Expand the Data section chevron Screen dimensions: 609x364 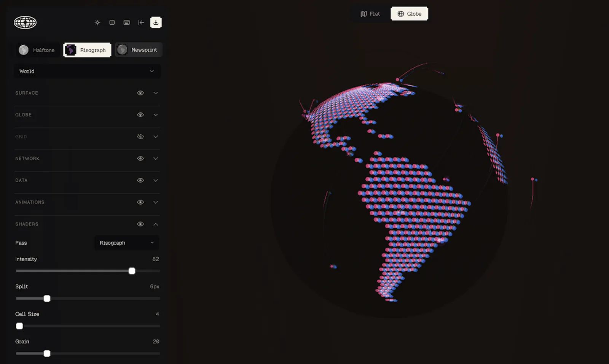coord(156,180)
